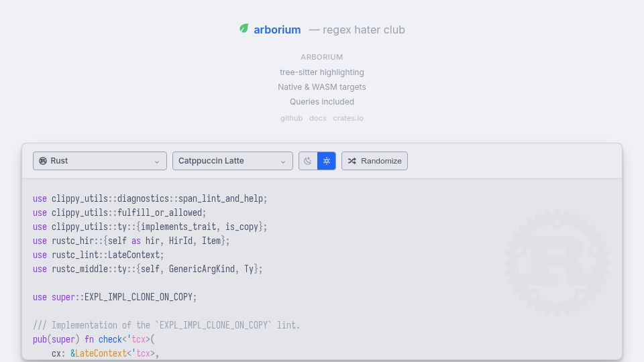644x362 pixels.
Task: Click the shuffle icon on Randomize
Action: (352, 161)
